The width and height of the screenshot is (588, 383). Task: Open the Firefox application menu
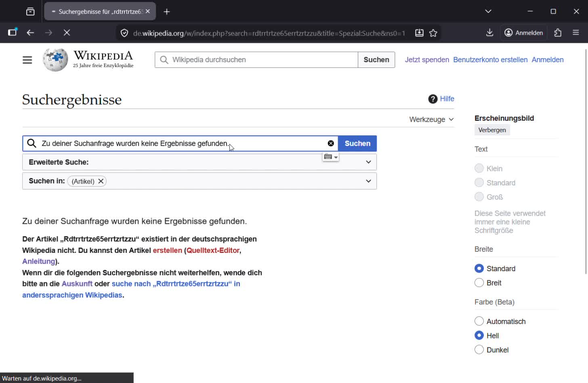576,33
